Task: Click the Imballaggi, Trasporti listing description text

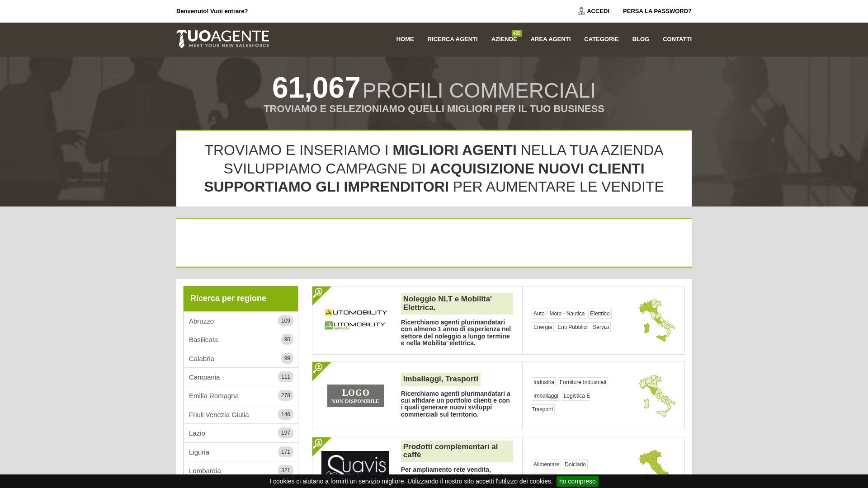Action: pyautogui.click(x=456, y=404)
